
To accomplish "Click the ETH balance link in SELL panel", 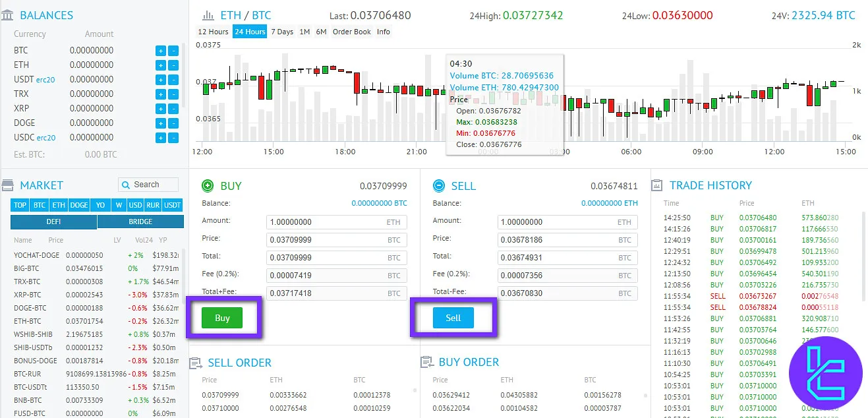I will pyautogui.click(x=610, y=203).
